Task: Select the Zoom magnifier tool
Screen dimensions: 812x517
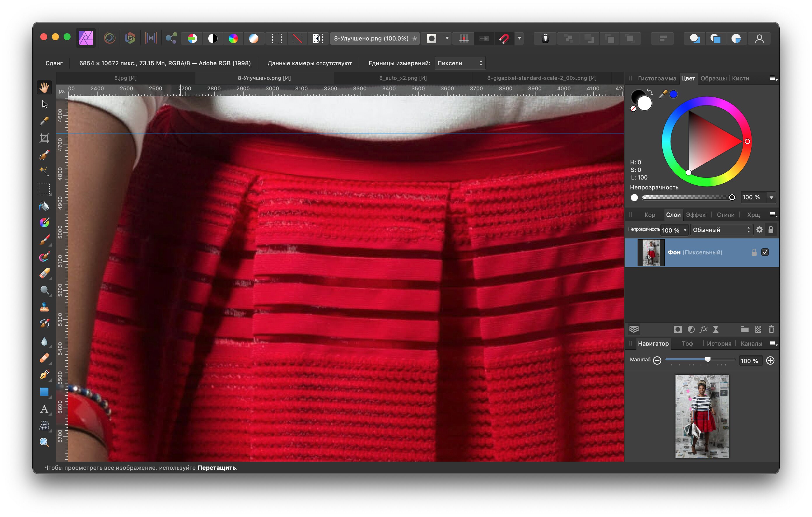Action: click(x=44, y=442)
